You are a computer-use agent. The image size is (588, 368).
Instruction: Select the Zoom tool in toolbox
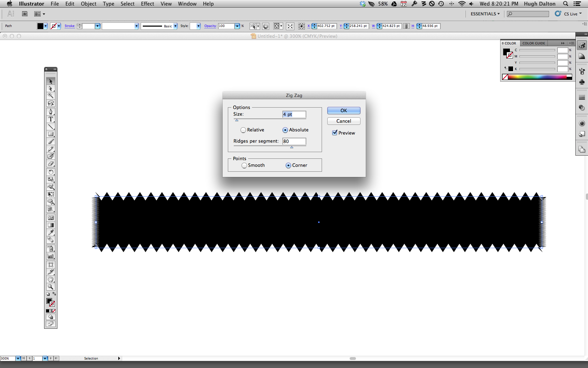[51, 287]
